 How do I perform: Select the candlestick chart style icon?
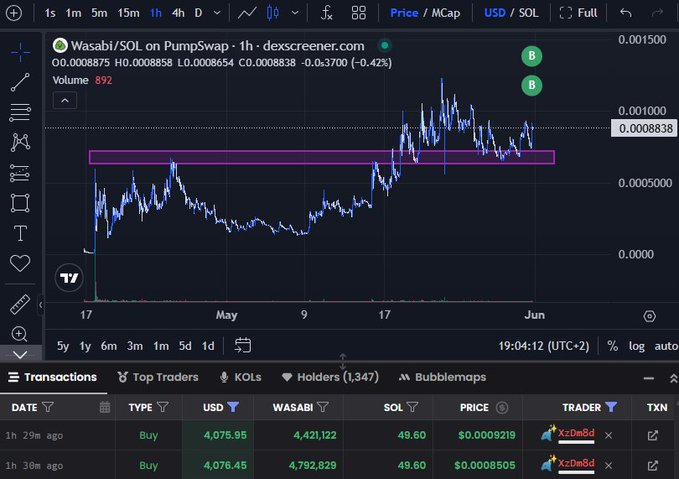tap(273, 13)
